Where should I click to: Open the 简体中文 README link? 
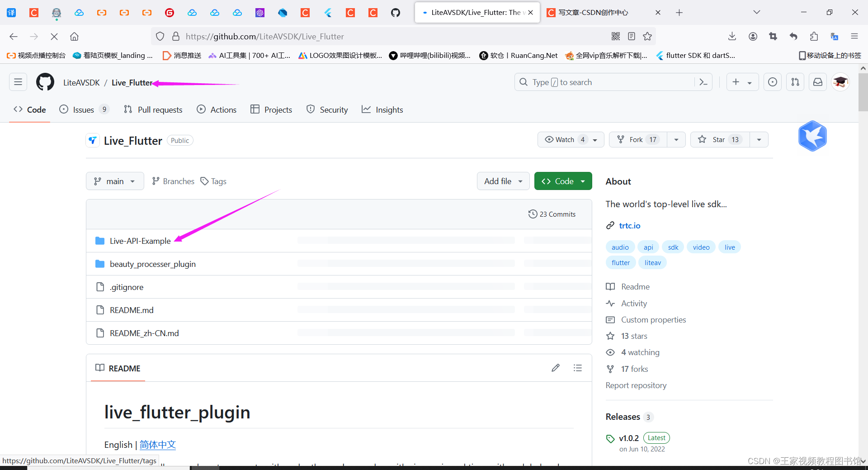coord(157,445)
